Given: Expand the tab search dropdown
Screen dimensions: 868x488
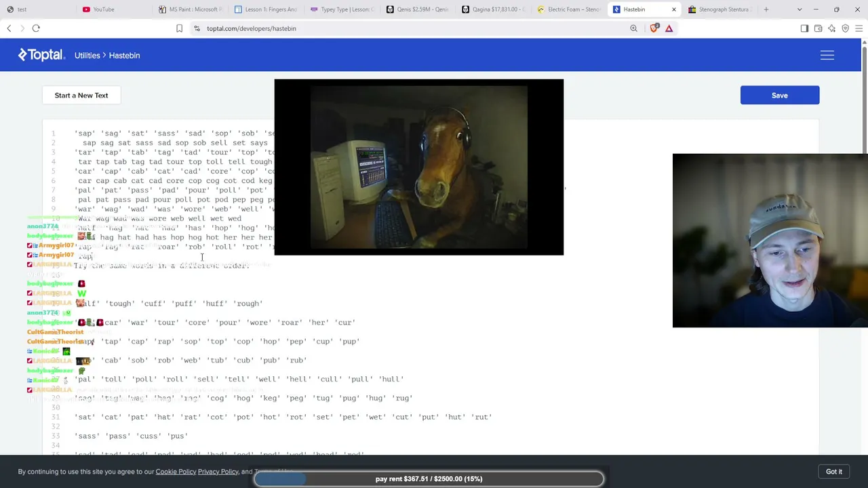Looking at the screenshot, I should coord(800,9).
